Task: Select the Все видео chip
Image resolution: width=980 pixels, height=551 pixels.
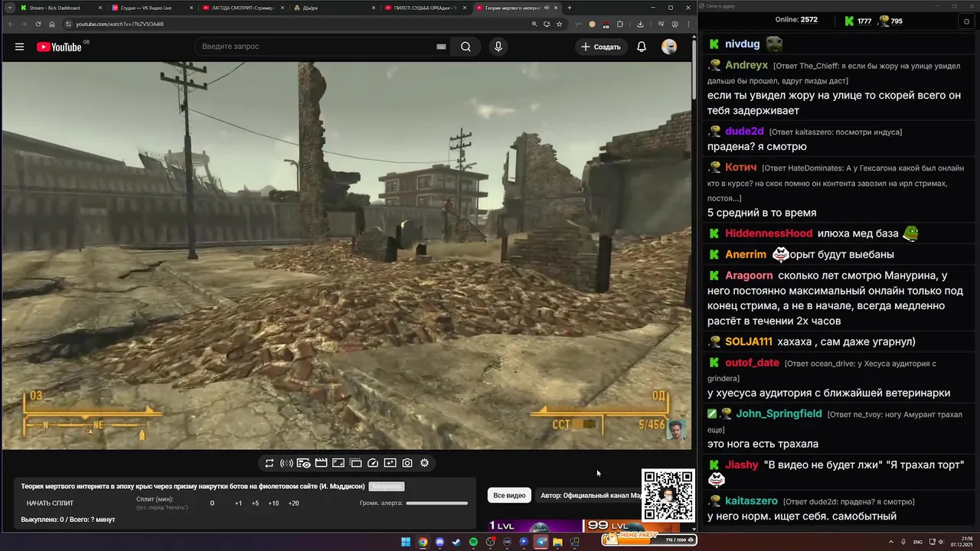Action: [509, 495]
